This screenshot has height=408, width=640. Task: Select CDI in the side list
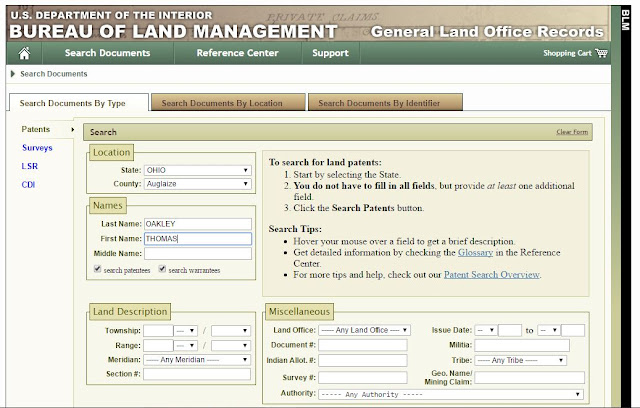coord(28,184)
